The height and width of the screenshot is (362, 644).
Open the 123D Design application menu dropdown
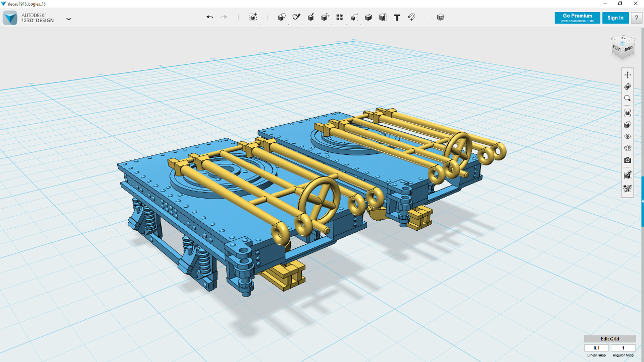tap(69, 19)
